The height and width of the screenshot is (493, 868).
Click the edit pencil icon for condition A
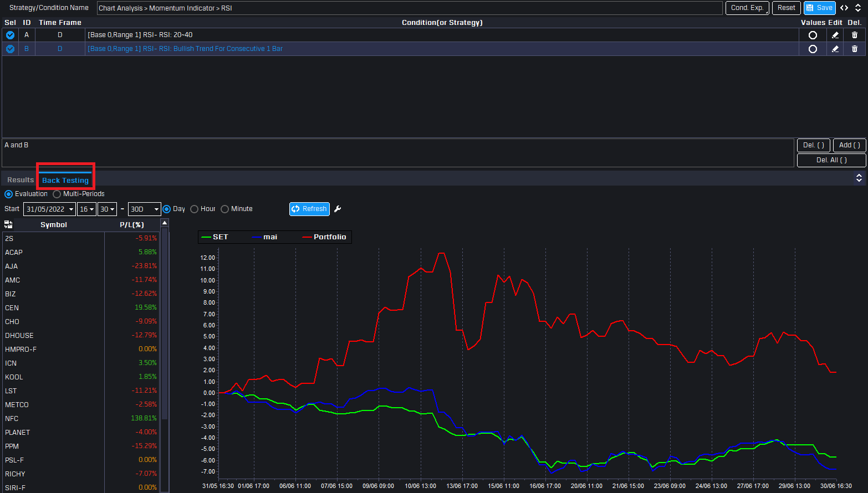point(835,35)
